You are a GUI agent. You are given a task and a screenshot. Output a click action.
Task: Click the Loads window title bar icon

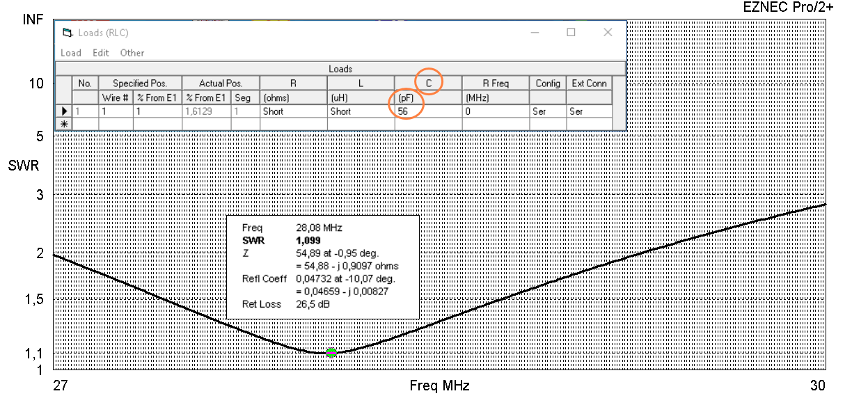[x=67, y=33]
